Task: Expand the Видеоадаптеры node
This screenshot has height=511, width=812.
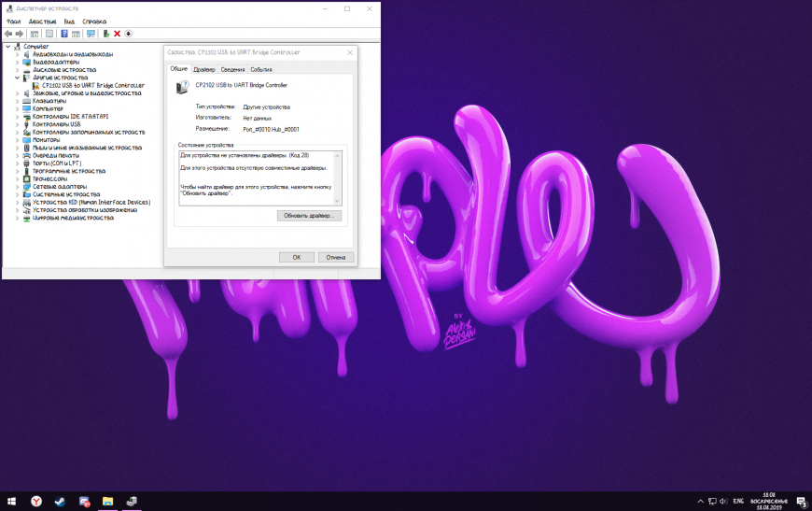Action: (x=17, y=62)
